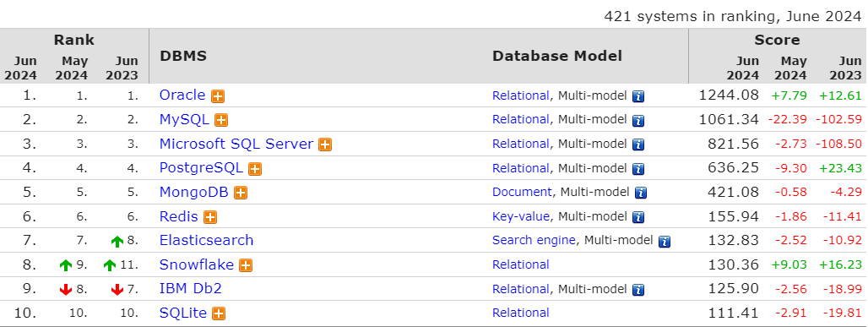The width and height of the screenshot is (868, 327).
Task: Open the MySQL DBMS link
Action: pos(184,119)
